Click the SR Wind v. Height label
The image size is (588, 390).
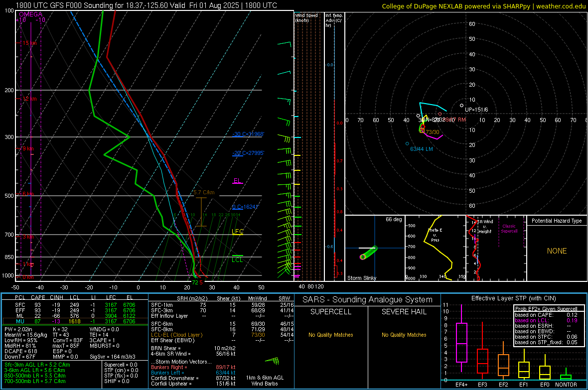(x=485, y=227)
